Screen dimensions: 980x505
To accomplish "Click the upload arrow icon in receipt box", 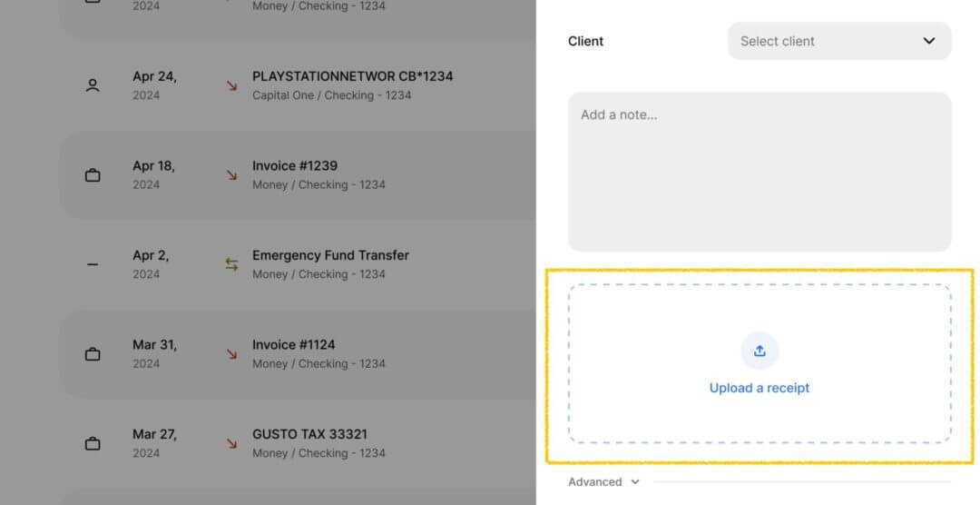I will pos(759,352).
